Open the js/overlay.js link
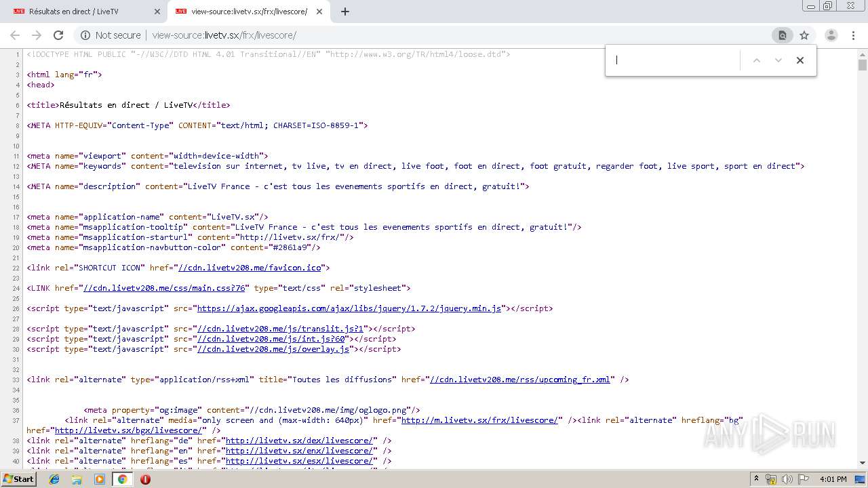868x488 pixels. 273,349
